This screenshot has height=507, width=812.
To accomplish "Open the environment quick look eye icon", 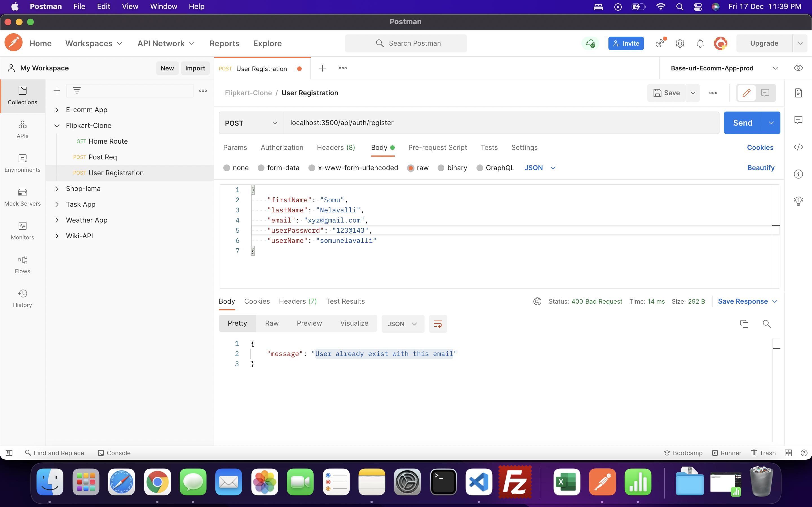I will click(798, 68).
